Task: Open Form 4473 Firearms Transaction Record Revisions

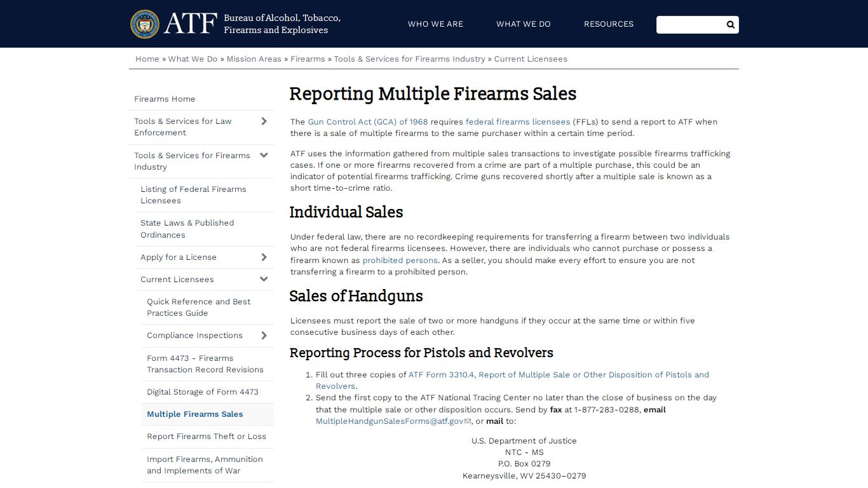Action: [x=205, y=364]
